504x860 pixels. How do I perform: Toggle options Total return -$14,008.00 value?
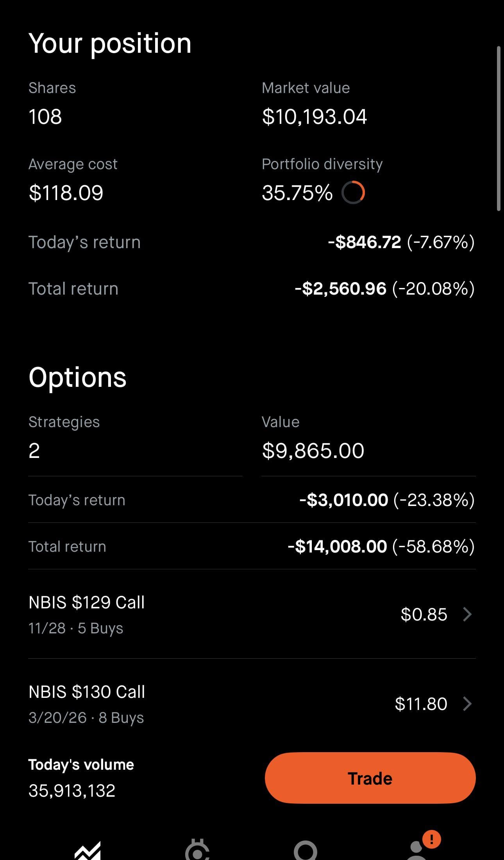pyautogui.click(x=381, y=546)
